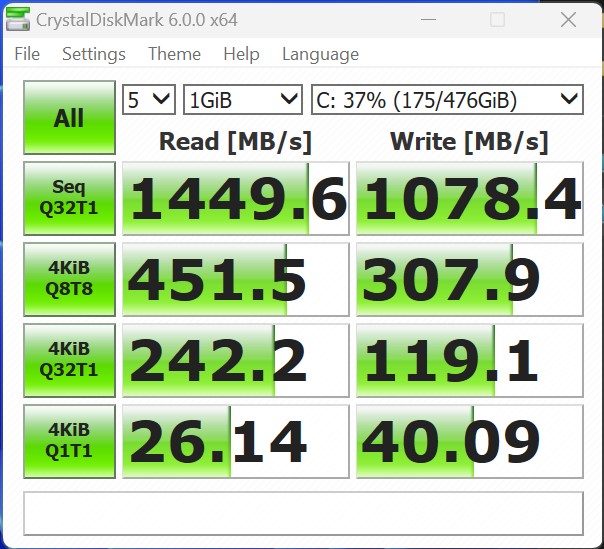The width and height of the screenshot is (604, 549).
Task: Click the Write [MB/s] column header
Action: click(469, 142)
